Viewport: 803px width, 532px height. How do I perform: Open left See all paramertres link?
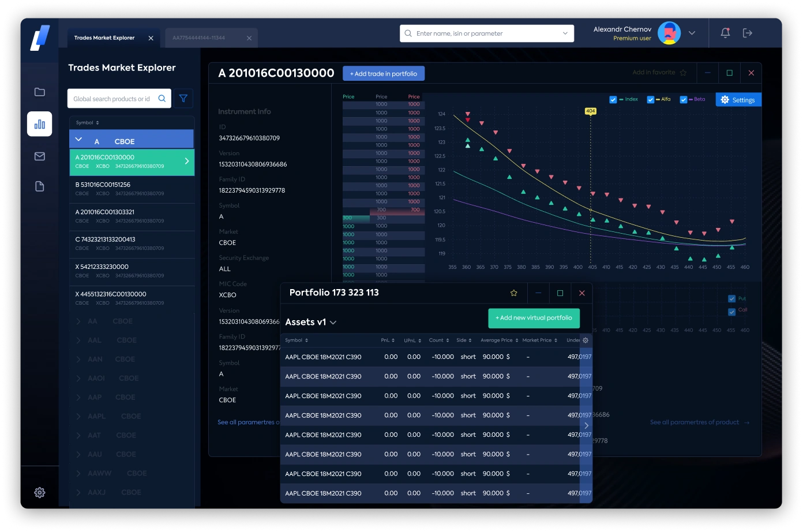click(x=248, y=422)
